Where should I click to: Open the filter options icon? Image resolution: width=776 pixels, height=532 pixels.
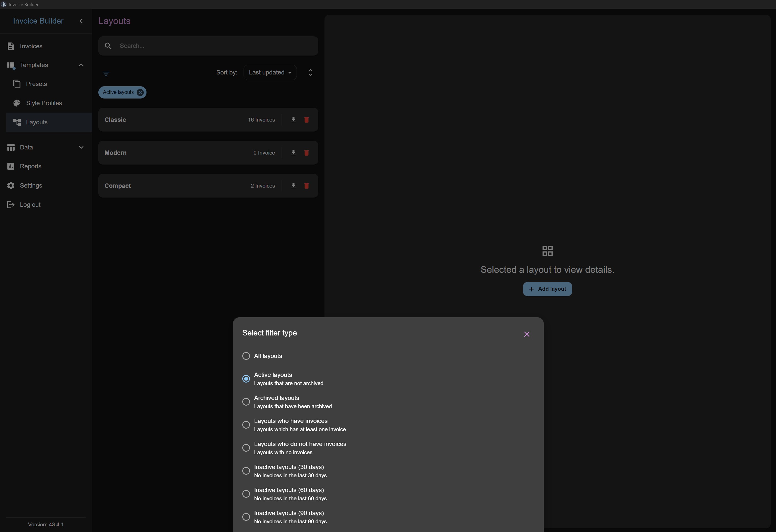click(x=106, y=74)
